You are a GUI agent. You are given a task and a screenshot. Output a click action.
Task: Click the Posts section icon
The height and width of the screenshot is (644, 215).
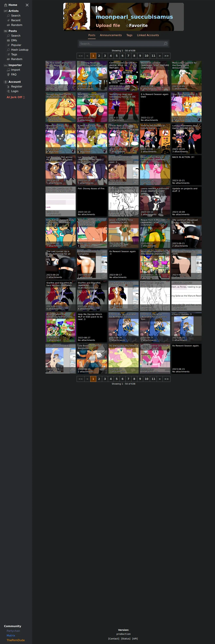tap(6, 31)
